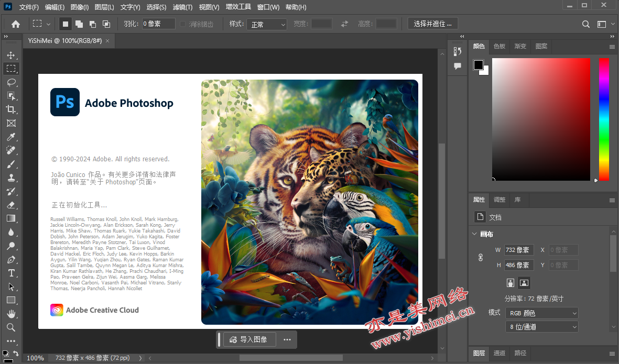Select the Frame tool
This screenshot has width=619, height=364.
[11, 123]
